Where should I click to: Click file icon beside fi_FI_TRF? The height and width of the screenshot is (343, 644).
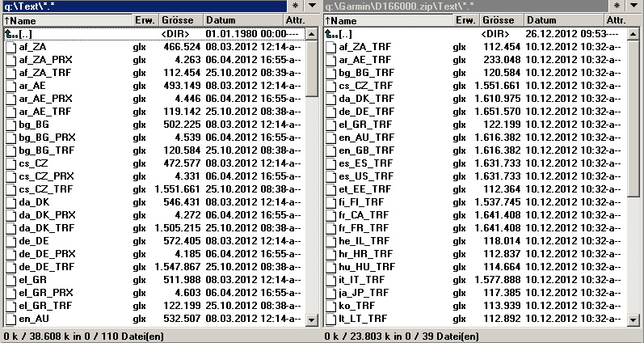tap(331, 203)
